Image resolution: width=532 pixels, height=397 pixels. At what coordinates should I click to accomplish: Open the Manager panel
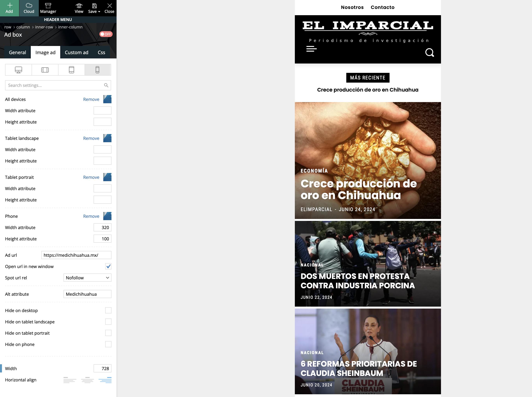pyautogui.click(x=48, y=8)
